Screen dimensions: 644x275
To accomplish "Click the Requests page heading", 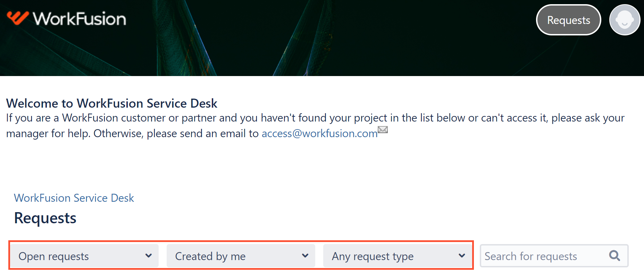I will pos(45,218).
